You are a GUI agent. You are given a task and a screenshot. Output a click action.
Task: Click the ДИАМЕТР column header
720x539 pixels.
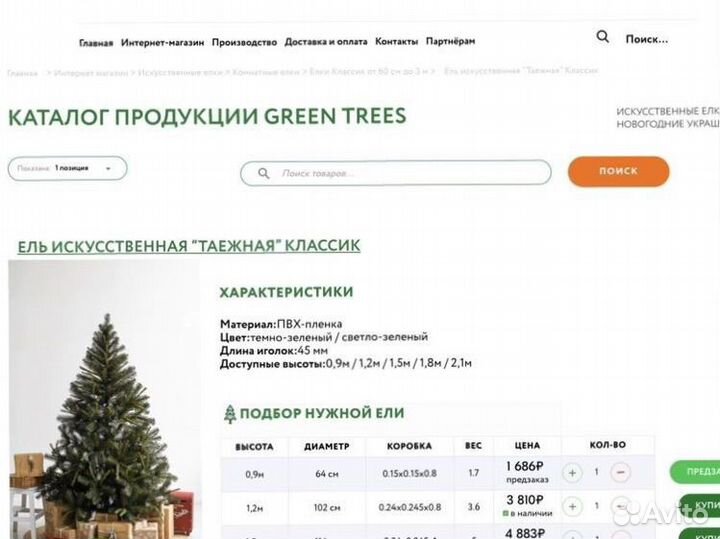pos(327,446)
